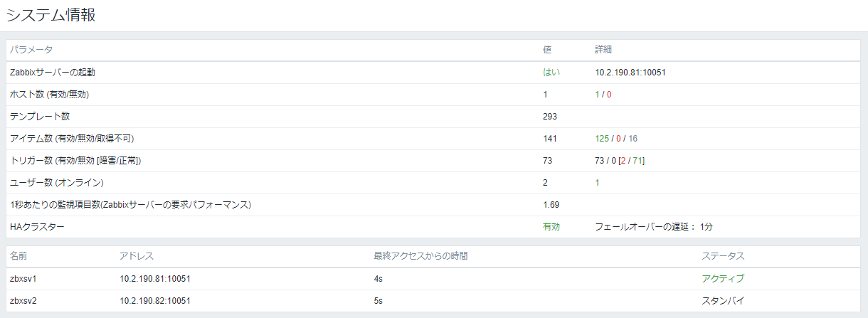Click address 10.2.190.82:10051 of zbxsv2
The width and height of the screenshot is (868, 318).
tap(155, 301)
